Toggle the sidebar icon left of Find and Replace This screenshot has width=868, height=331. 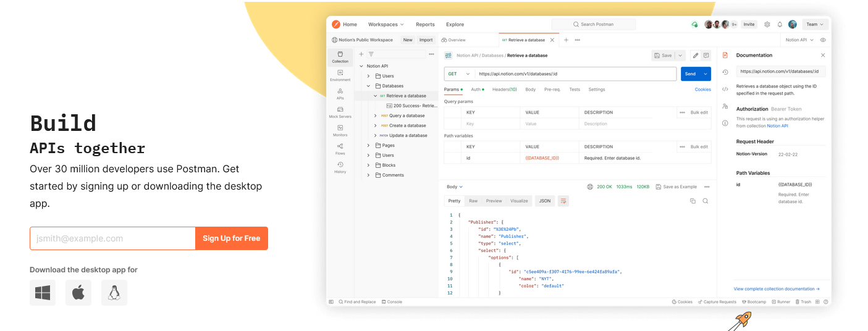click(331, 302)
